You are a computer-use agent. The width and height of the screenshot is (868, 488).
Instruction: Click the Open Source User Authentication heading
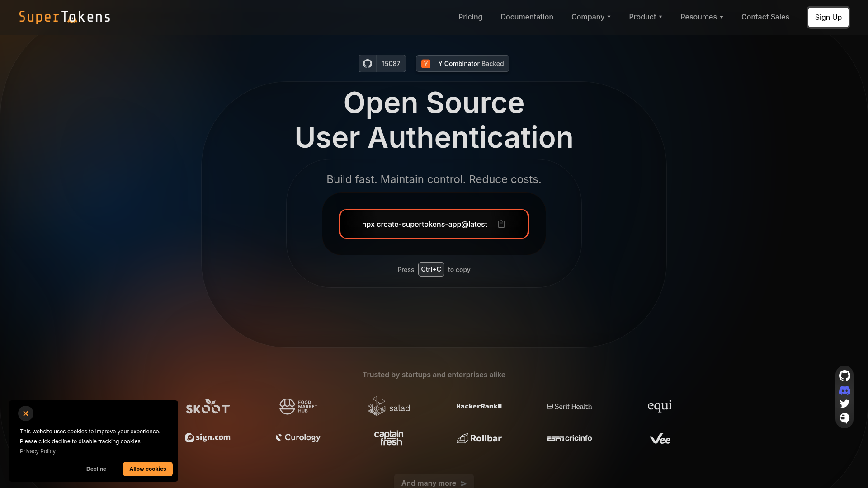pyautogui.click(x=434, y=120)
